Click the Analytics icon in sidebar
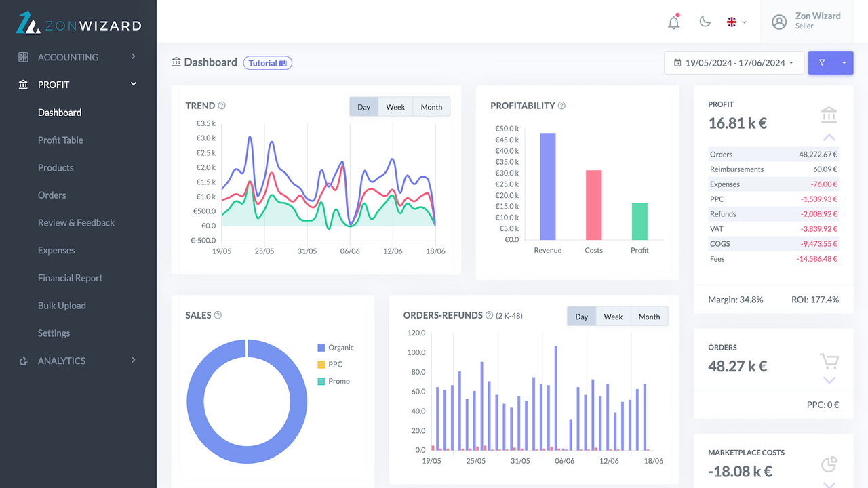Viewport: 868px width, 488px height. [x=24, y=361]
